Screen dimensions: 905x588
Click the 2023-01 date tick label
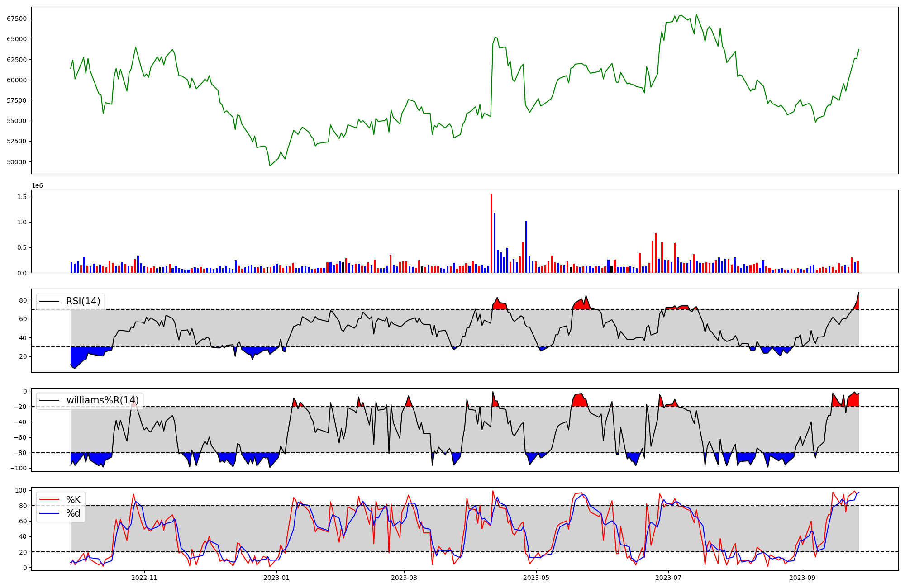click(x=276, y=578)
